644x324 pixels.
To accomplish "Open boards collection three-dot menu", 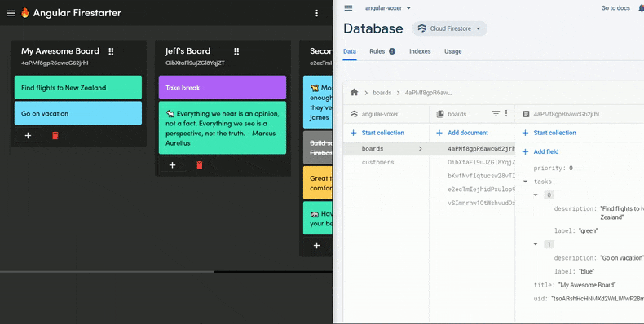I will (x=506, y=114).
